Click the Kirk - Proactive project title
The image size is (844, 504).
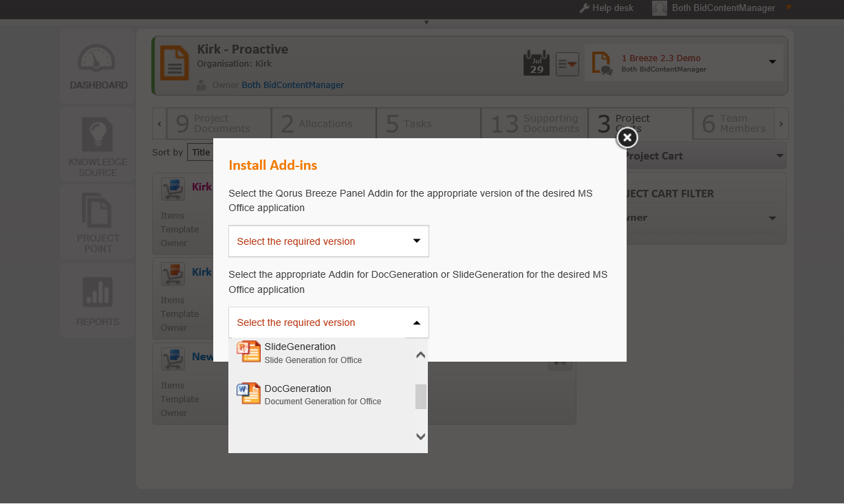(243, 50)
